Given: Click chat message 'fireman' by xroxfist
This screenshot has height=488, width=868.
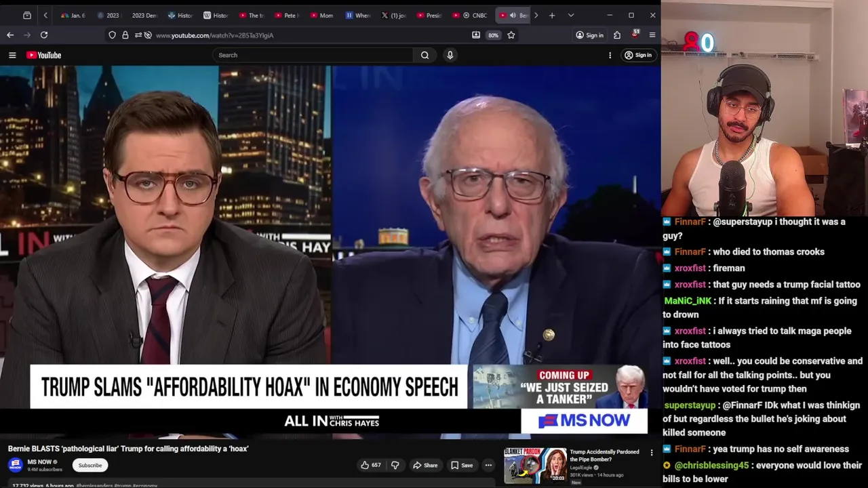Looking at the screenshot, I should (728, 268).
